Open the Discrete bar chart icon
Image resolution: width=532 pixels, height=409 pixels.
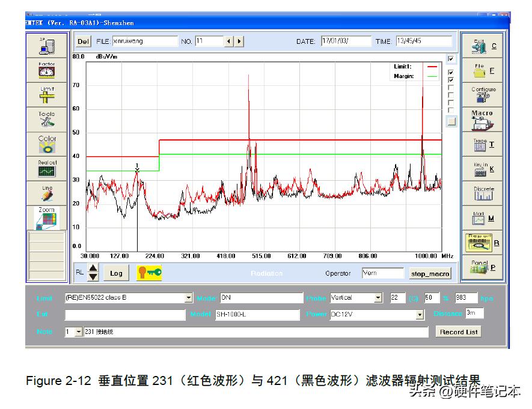[482, 193]
